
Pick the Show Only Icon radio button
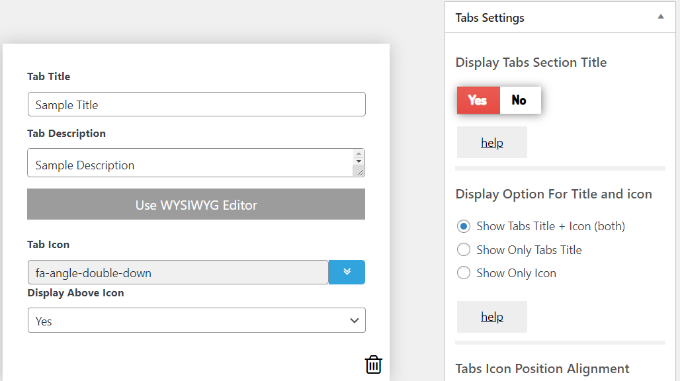[x=464, y=273]
